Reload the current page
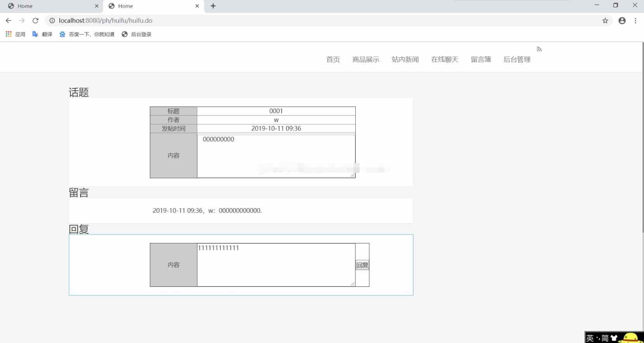Viewport: 644px width, 343px height. 35,21
